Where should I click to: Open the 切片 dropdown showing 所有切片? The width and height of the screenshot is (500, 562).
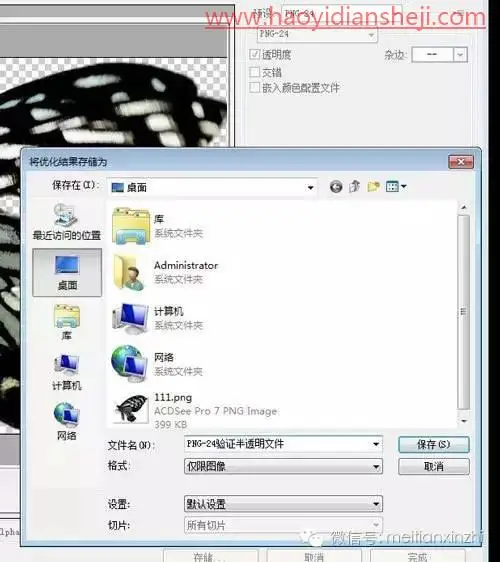point(283,525)
